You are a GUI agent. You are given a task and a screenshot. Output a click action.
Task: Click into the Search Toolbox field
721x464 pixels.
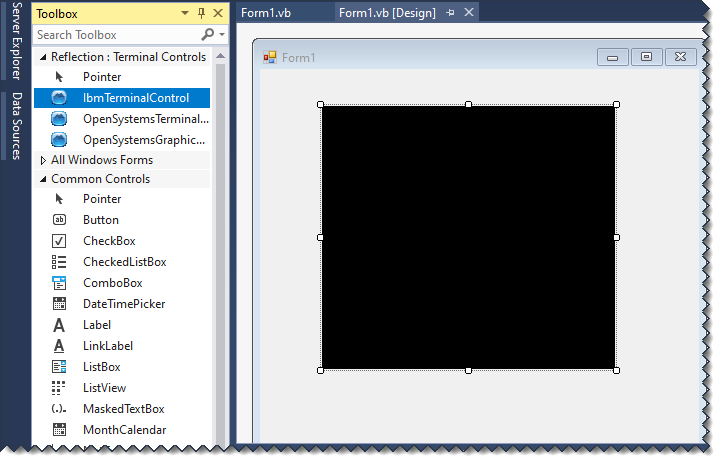point(117,34)
